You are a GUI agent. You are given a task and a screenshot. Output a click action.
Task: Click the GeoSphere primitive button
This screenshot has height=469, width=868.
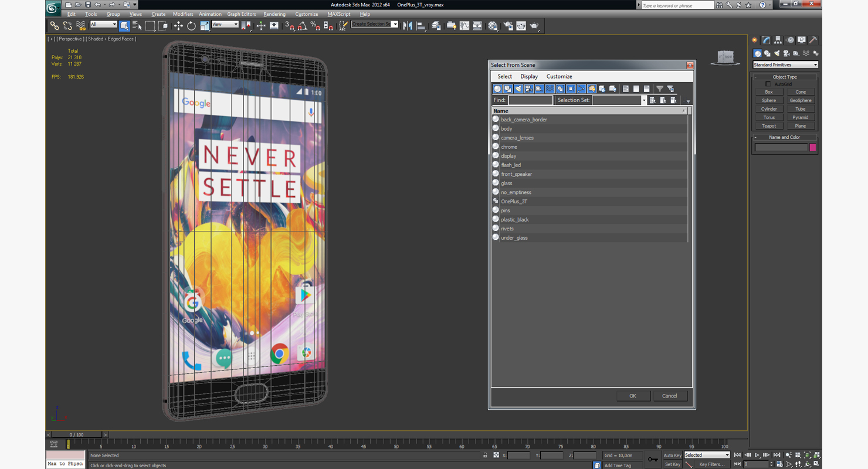tap(801, 100)
